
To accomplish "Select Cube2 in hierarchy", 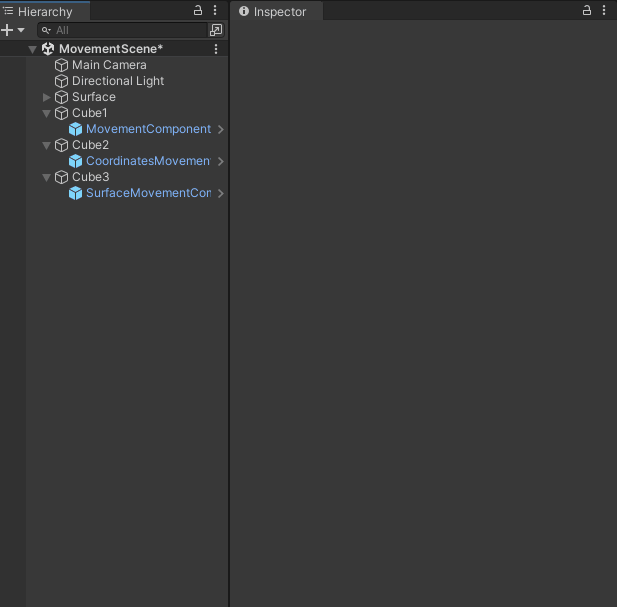I will click(x=90, y=145).
